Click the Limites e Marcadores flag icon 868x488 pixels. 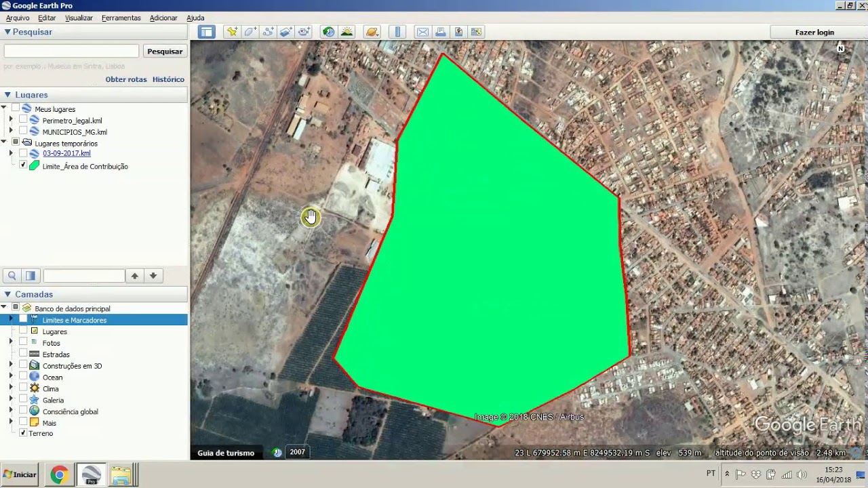coord(35,319)
